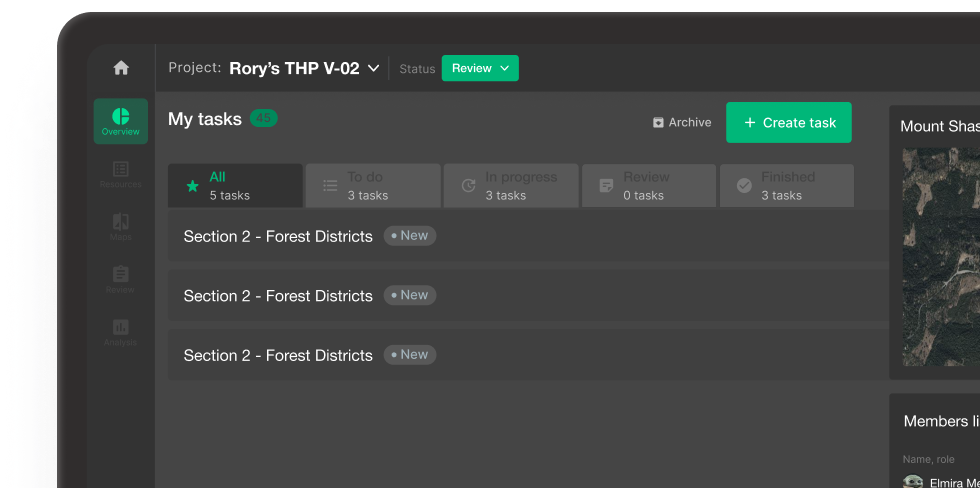Click the 45 count badge beside My tasks
Screen dimensions: 980x488
(264, 118)
